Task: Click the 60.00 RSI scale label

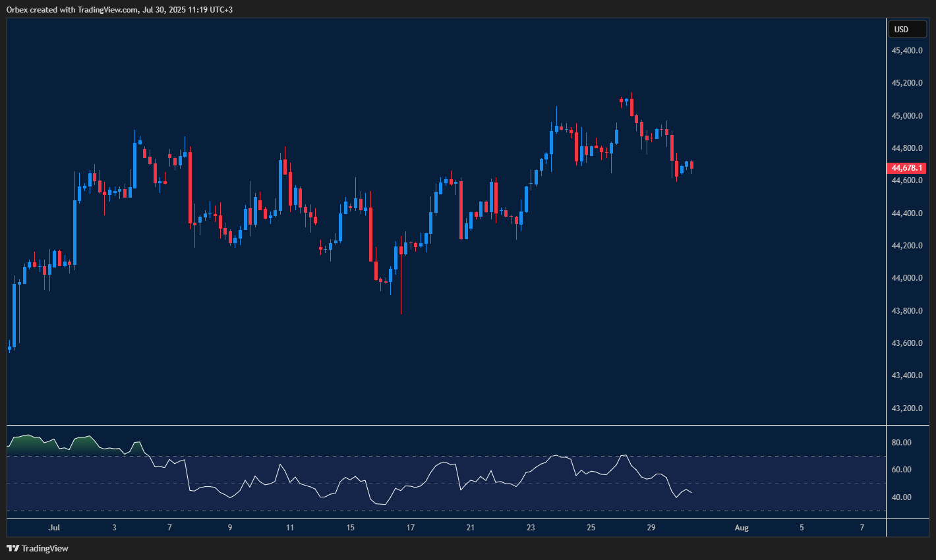Action: tap(901, 470)
